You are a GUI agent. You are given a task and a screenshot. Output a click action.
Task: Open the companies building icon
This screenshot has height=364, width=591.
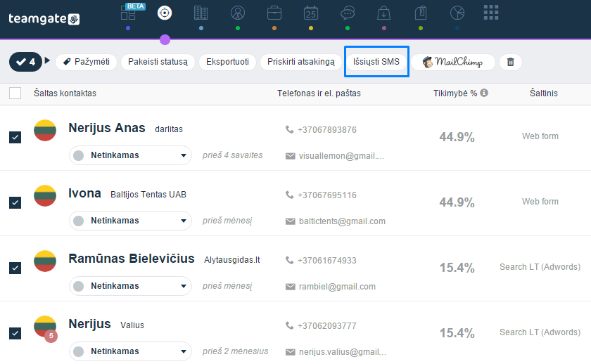click(x=201, y=13)
